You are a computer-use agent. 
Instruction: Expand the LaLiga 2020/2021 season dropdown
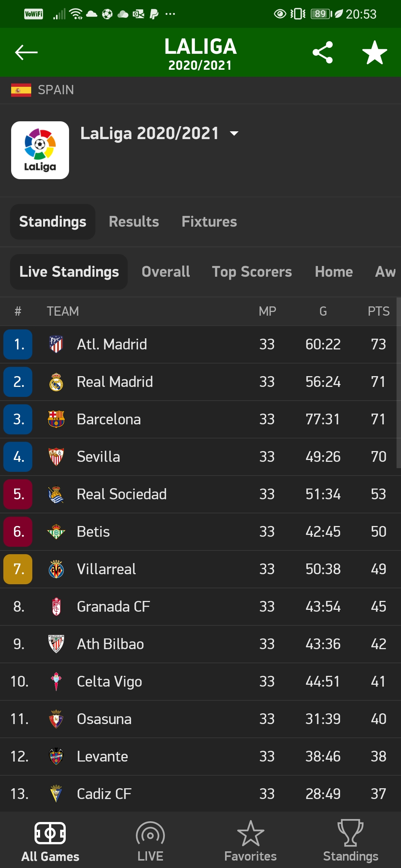234,134
